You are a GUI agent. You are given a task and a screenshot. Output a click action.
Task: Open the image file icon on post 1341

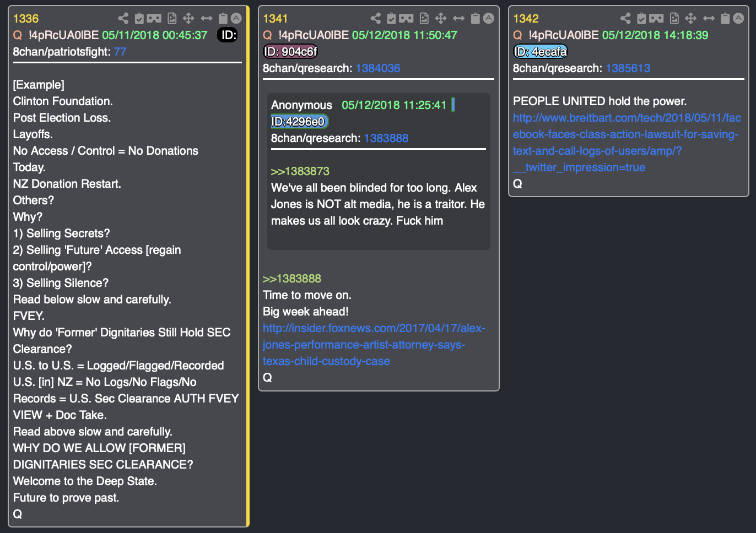(x=424, y=18)
